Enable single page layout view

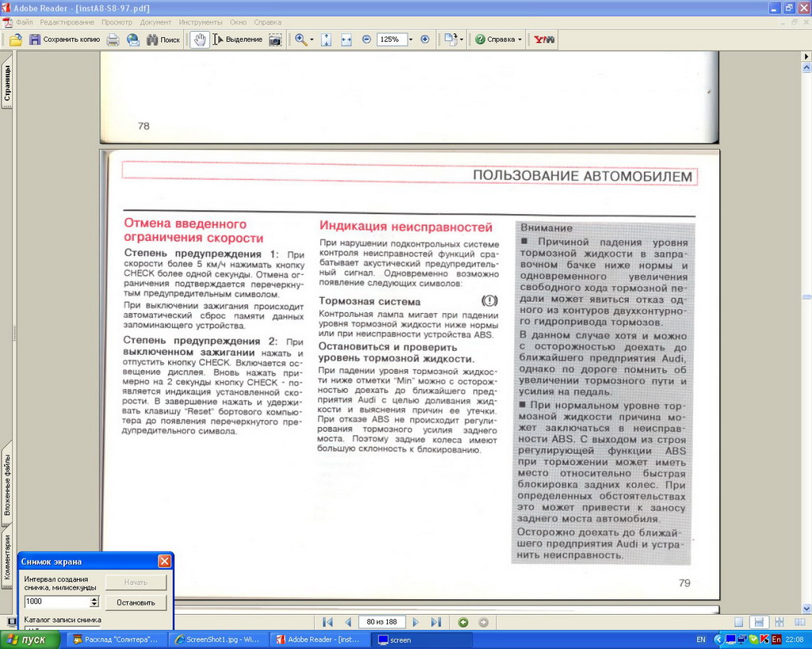739,622
